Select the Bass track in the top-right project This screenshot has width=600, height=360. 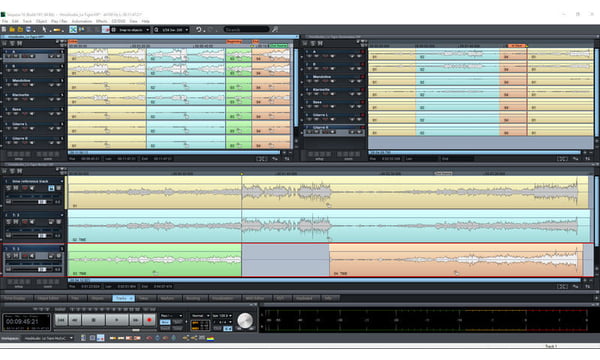coord(317,102)
